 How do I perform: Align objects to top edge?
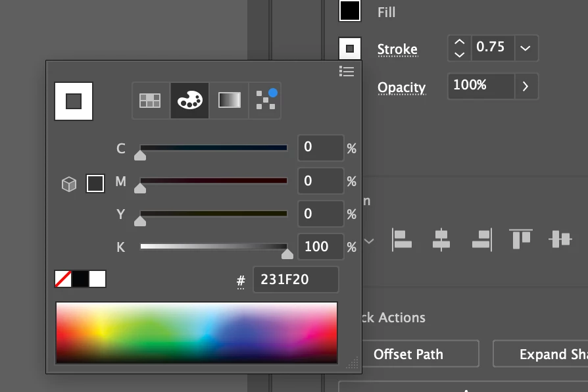coord(521,239)
